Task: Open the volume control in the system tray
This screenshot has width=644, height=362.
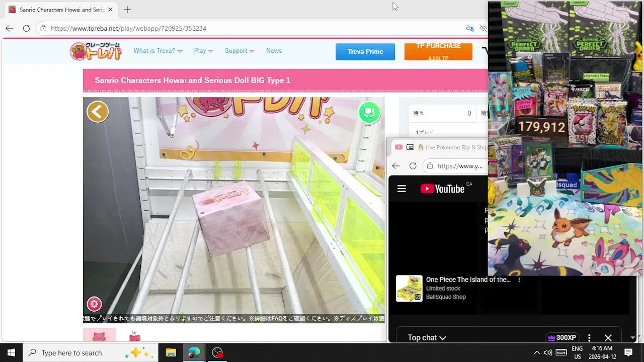Action: pos(548,352)
